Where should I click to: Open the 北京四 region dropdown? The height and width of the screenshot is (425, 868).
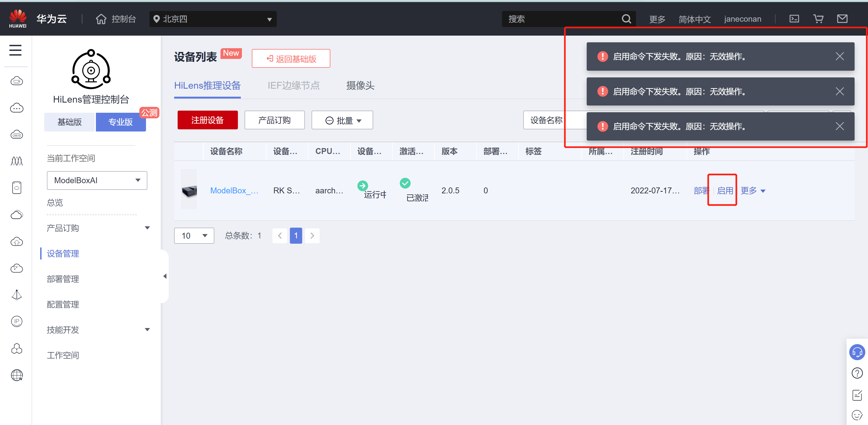(213, 19)
